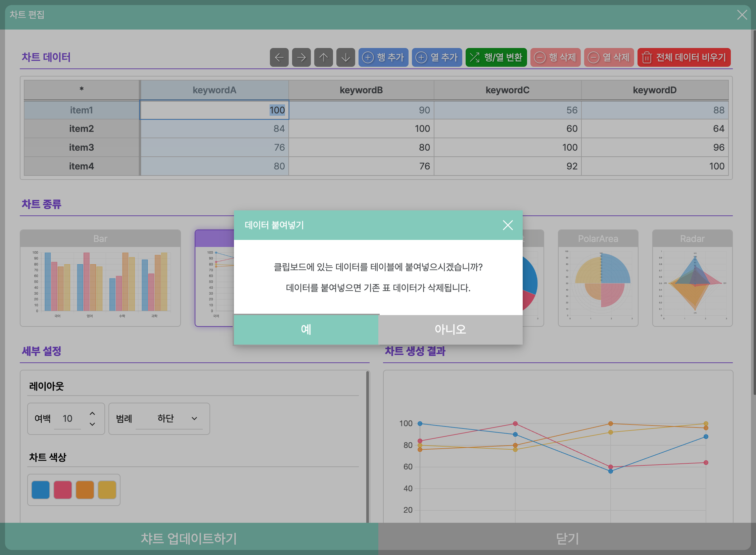Click the up arrow move button
Image resolution: width=756 pixels, height=555 pixels.
pos(323,57)
